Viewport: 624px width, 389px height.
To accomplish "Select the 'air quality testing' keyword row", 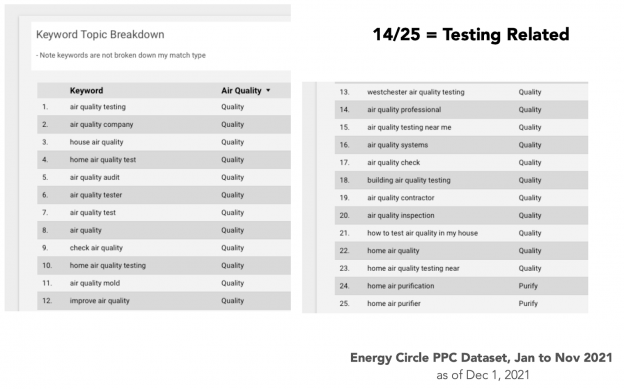I will click(x=164, y=107).
